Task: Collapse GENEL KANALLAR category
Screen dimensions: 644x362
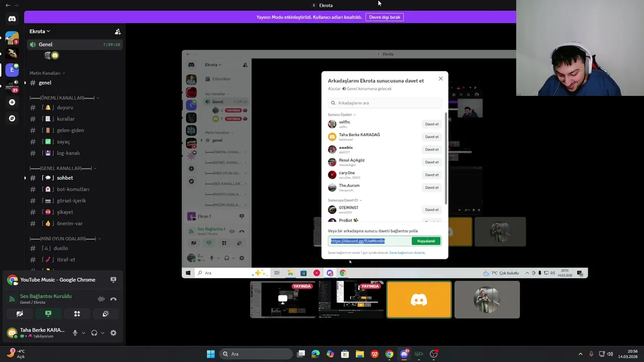Action: (x=63, y=168)
